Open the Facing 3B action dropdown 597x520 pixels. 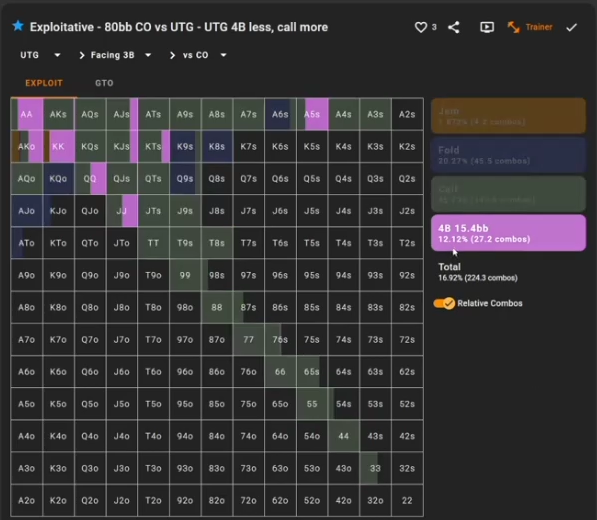121,55
